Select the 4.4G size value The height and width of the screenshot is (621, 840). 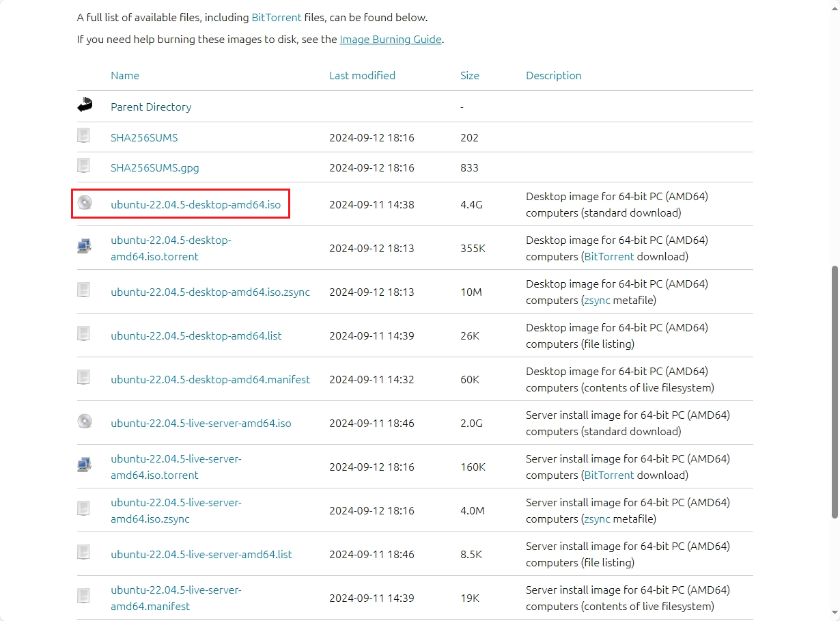[x=471, y=204]
